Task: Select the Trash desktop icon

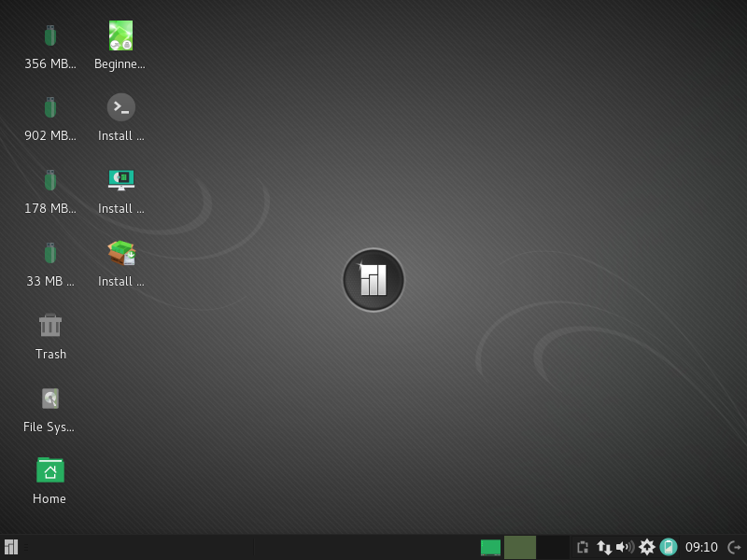Action: pyautogui.click(x=50, y=325)
